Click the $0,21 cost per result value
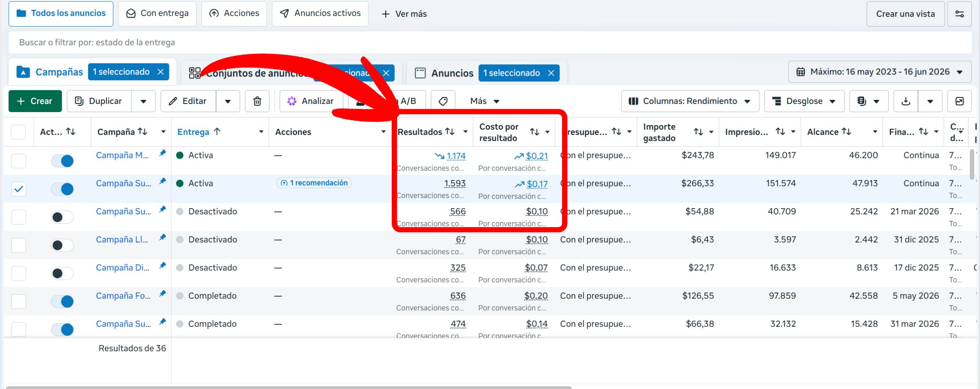This screenshot has width=980, height=389. click(537, 156)
